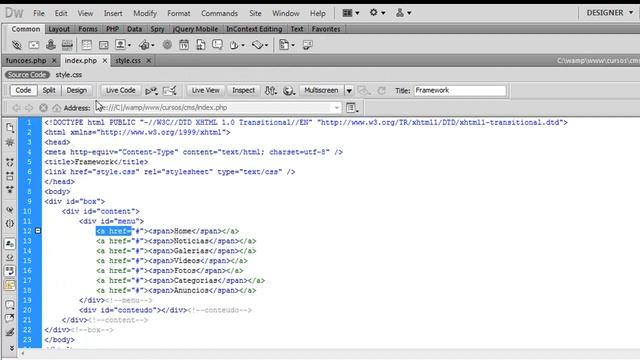Toggle Highlight Invalid Code

(x=10, y=258)
